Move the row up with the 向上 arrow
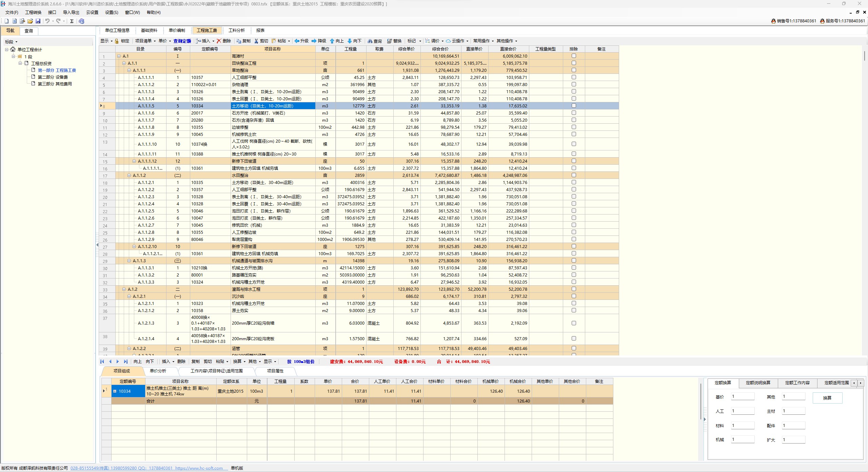 (x=332, y=41)
